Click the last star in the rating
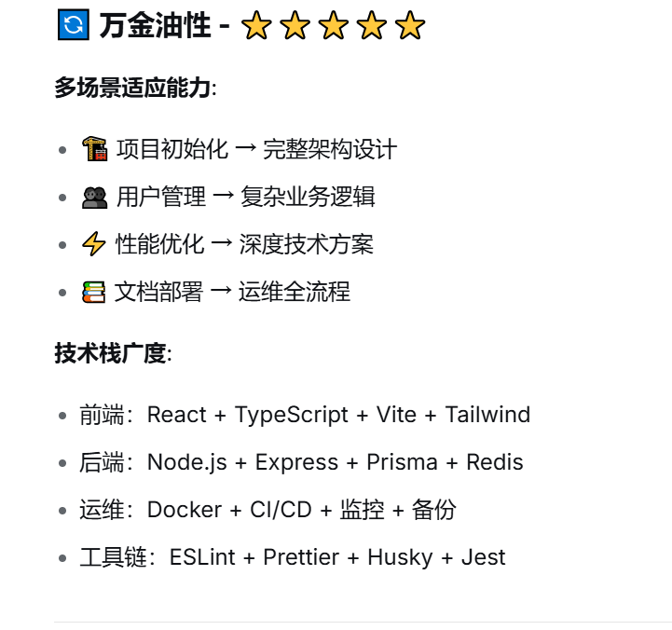 [409, 26]
